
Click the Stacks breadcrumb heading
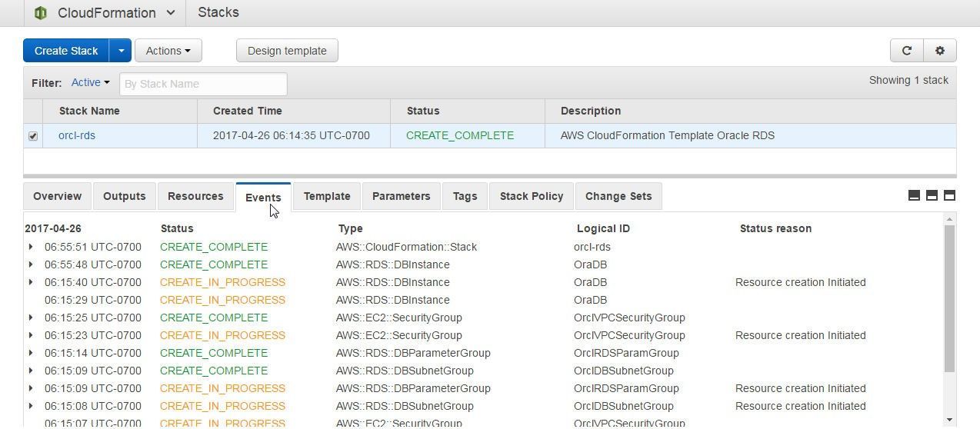218,12
